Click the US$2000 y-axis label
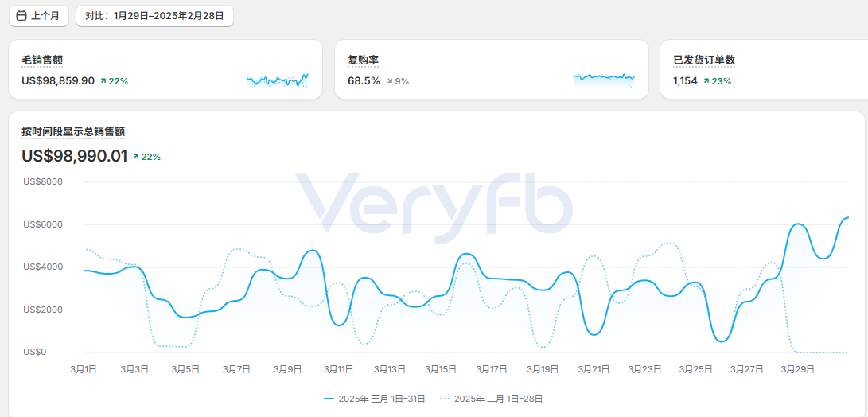 pyautogui.click(x=43, y=310)
